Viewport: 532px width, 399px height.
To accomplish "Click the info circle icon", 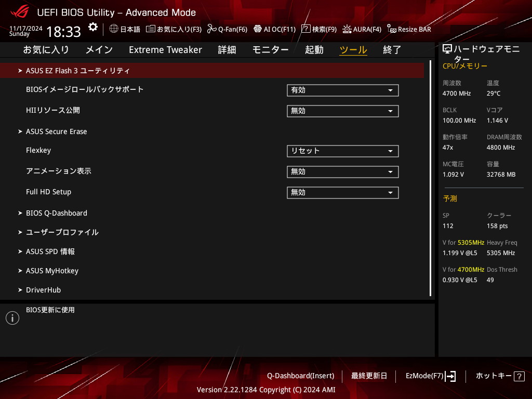I will (12, 318).
